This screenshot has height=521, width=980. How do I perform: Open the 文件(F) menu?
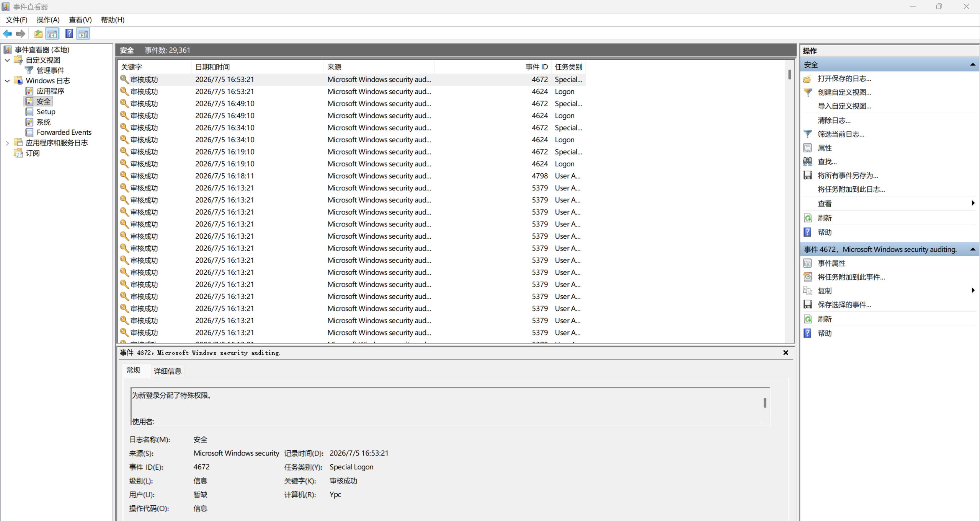click(16, 20)
